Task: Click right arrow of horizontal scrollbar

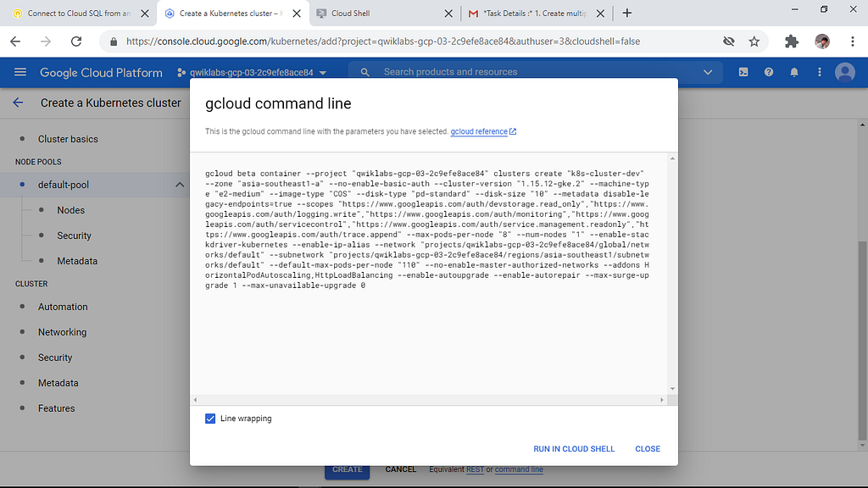Action: [x=661, y=400]
